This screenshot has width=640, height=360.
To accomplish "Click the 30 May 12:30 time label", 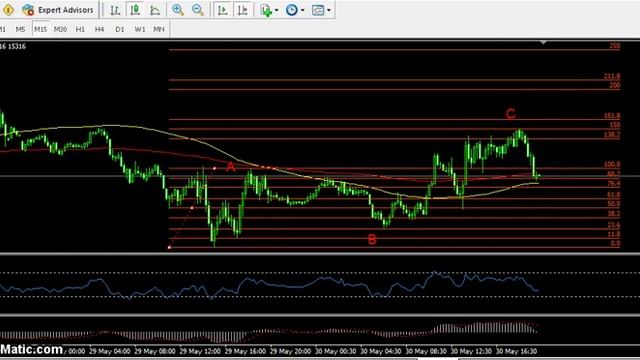I will coord(471,351).
